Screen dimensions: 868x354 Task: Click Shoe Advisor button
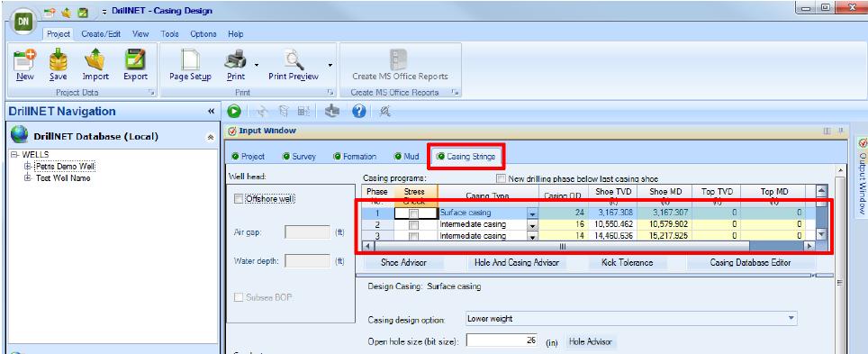pos(403,263)
